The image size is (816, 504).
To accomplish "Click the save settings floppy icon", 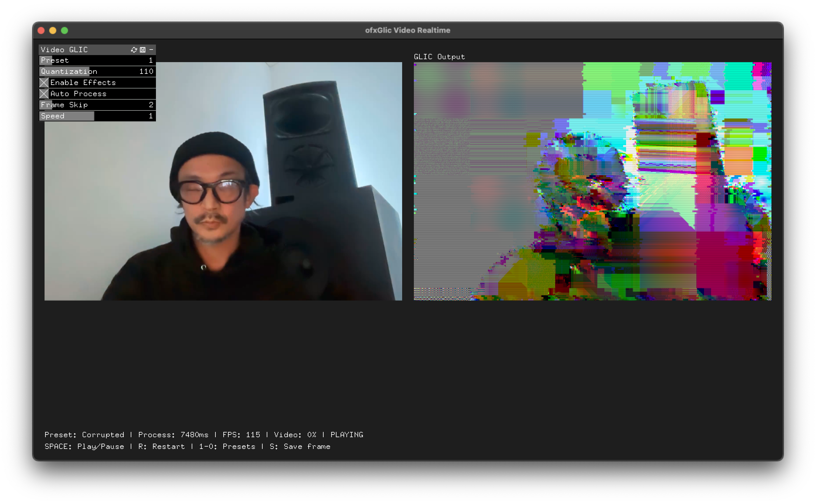I will click(143, 50).
